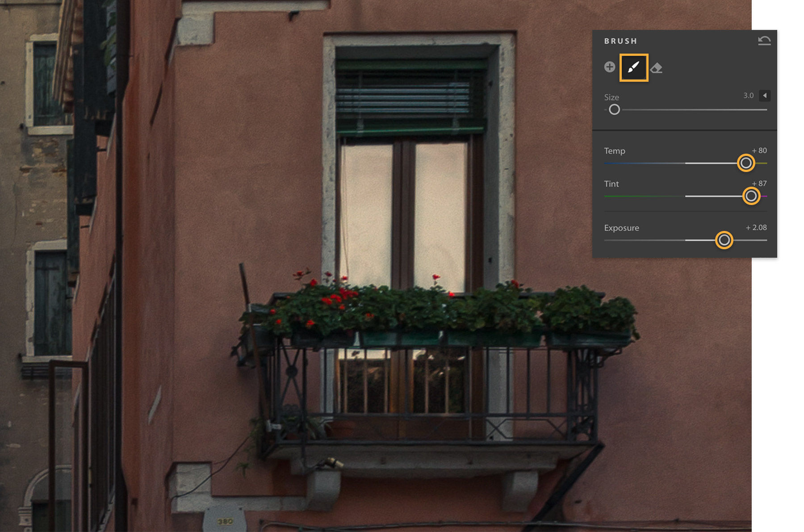Click the Tint slider handle
Image resolution: width=804 pixels, height=532 pixels.
[751, 196]
